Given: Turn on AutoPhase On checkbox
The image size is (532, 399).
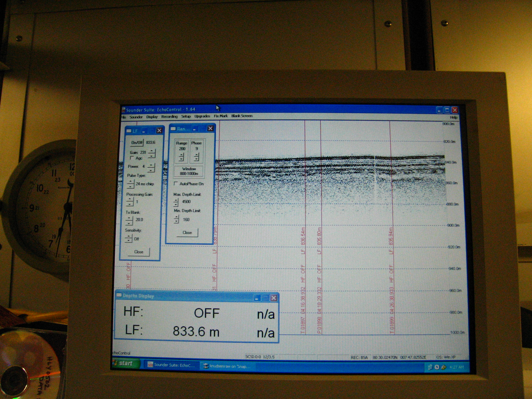Looking at the screenshot, I should (175, 183).
